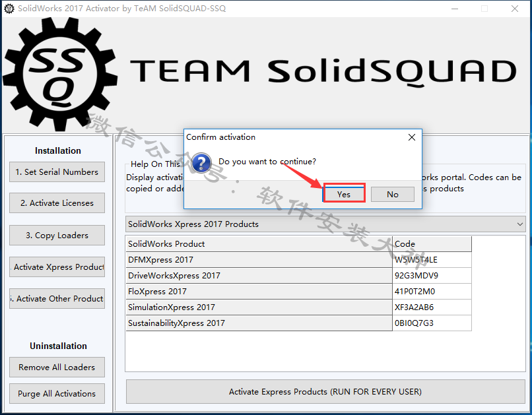Open Activate Xpress Products step
532x415 pixels.
coord(57,267)
